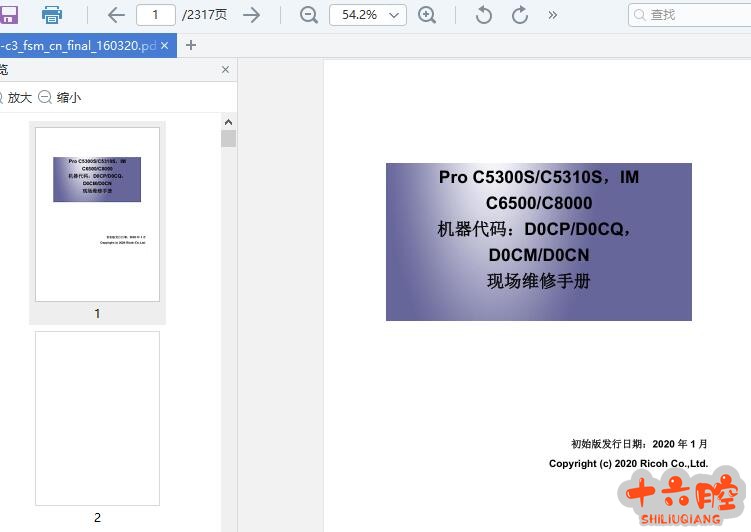
Task: Open a new tab with plus button
Action: (191, 45)
